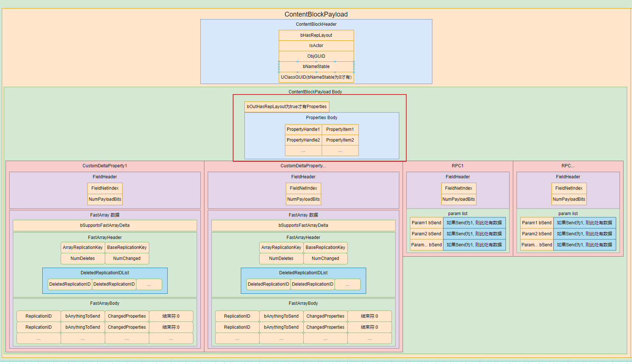Select the bHasRepLayout cell
This screenshot has height=364, width=632.
(316, 35)
